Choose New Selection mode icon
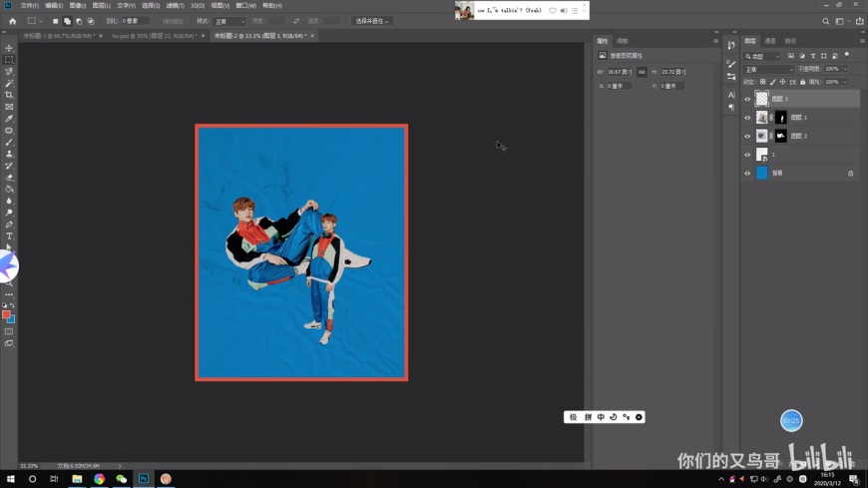The image size is (868, 488). pos(55,21)
